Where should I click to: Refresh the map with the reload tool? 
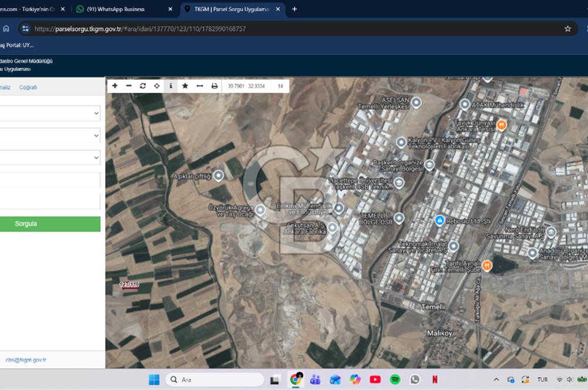(x=143, y=86)
